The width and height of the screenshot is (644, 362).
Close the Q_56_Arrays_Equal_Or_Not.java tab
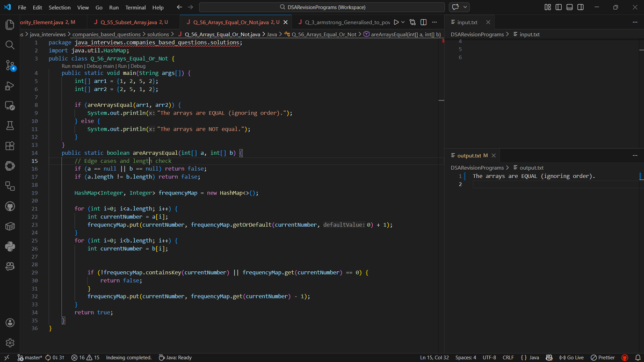(x=285, y=22)
